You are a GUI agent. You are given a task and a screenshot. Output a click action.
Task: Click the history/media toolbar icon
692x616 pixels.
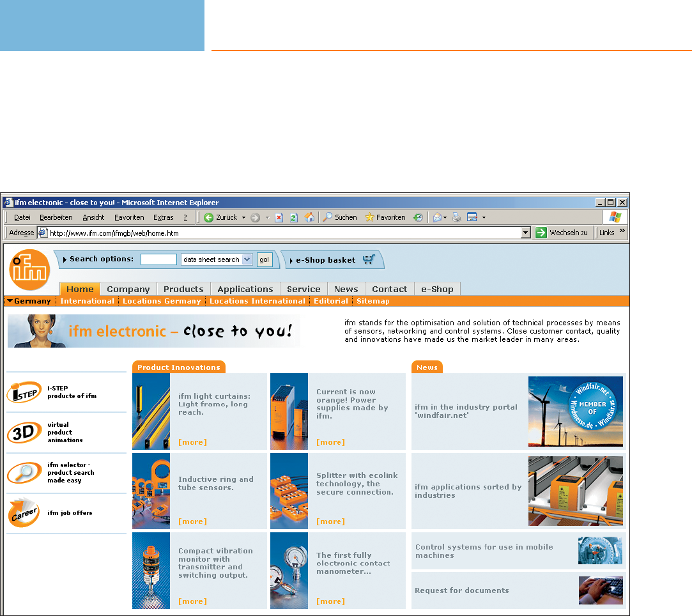418,217
